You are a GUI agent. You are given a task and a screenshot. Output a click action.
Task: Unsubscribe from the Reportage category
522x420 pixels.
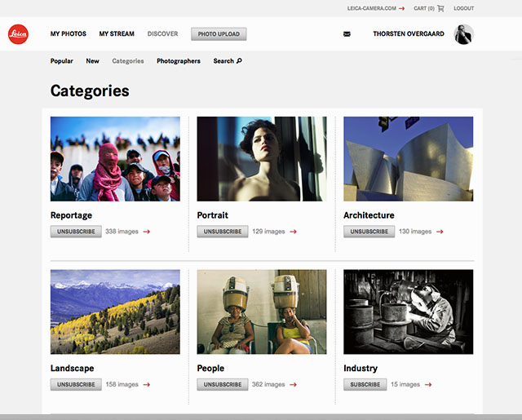[76, 232]
